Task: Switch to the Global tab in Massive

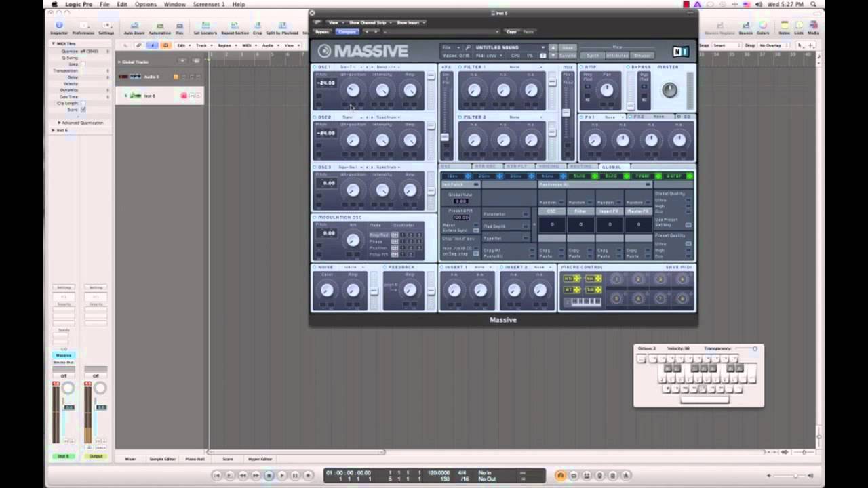Action: pos(611,167)
